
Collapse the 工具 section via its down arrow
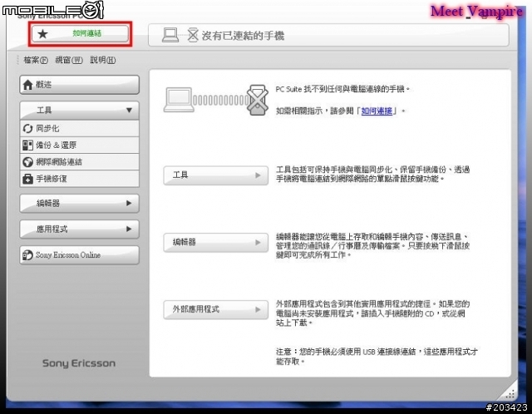point(129,110)
